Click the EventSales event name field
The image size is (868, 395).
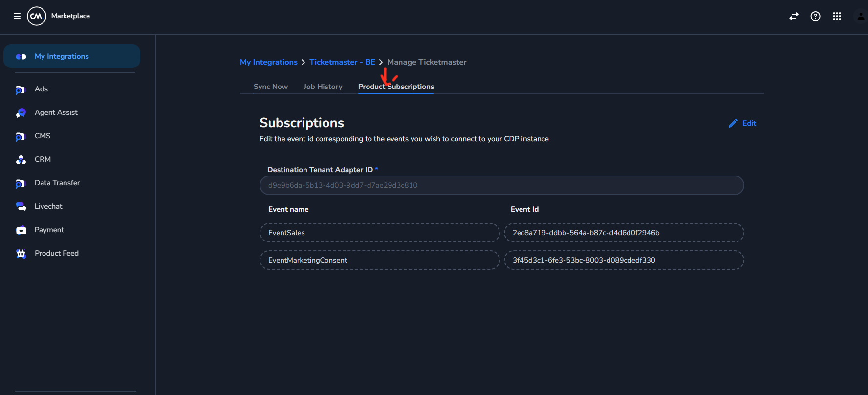[380, 233]
